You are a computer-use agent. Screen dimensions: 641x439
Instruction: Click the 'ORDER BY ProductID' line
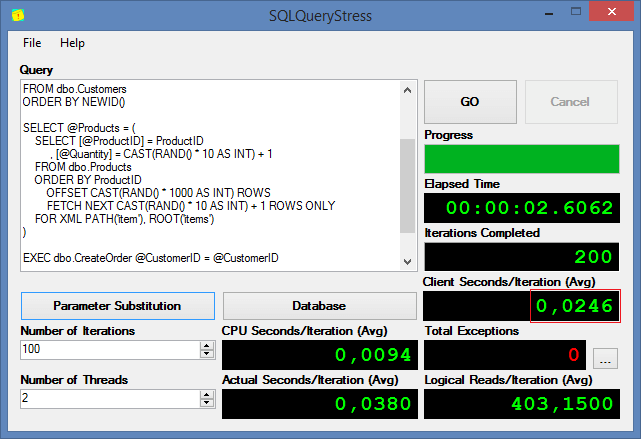pos(88,180)
